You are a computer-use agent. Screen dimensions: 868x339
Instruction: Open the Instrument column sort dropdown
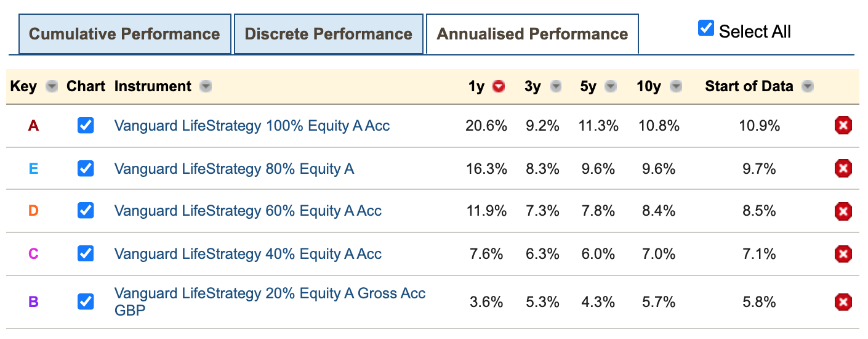206,87
